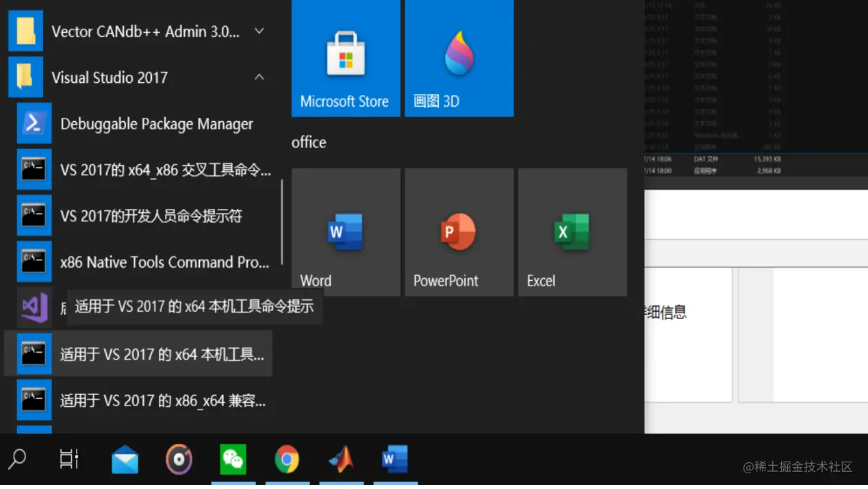Click the office group title
The width and height of the screenshot is (868, 489).
click(x=309, y=142)
